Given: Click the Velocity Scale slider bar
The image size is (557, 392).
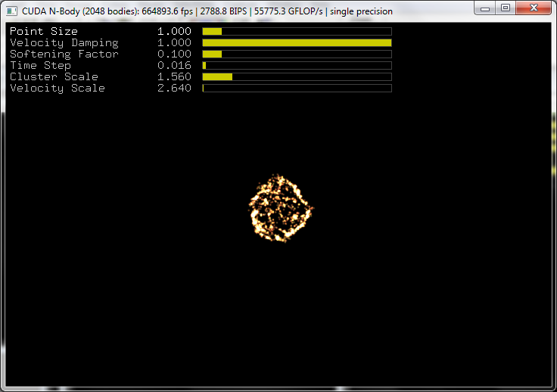Looking at the screenshot, I should click(297, 89).
